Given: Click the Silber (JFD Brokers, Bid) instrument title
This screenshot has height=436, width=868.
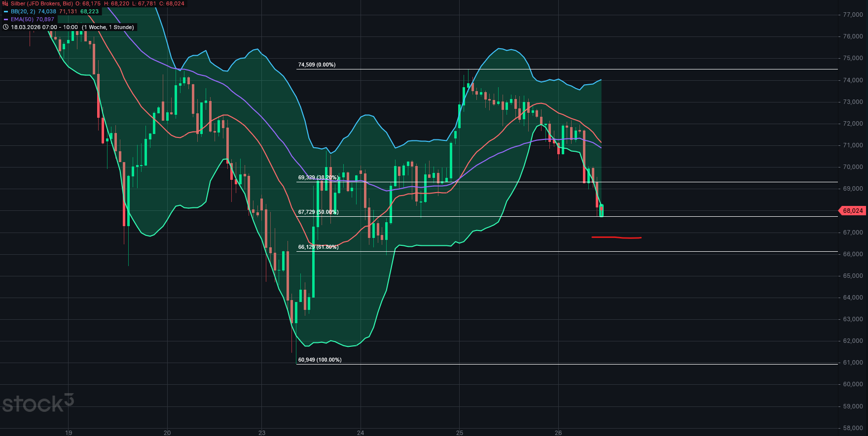Looking at the screenshot, I should [42, 3].
